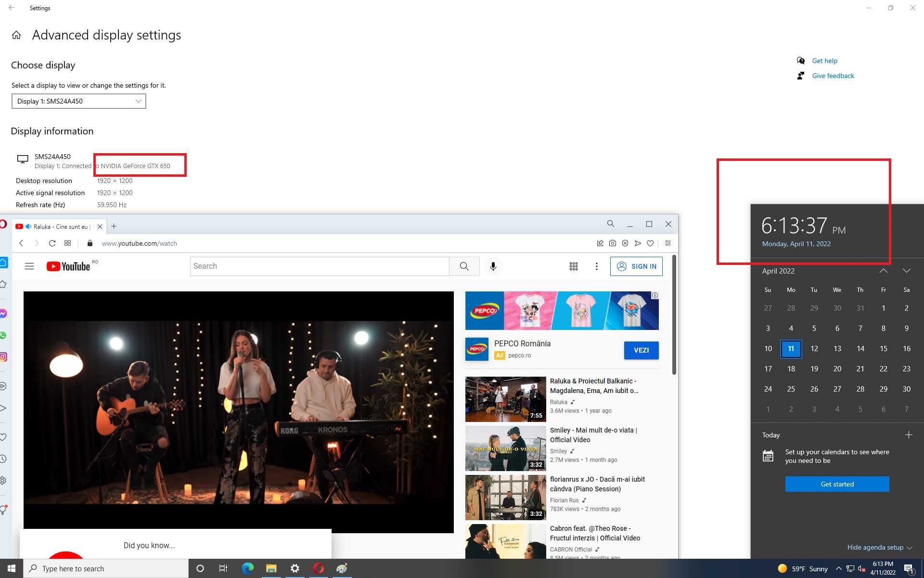Open Cabron feat. Theo Rose video title
The height and width of the screenshot is (578, 924).
coord(595,533)
